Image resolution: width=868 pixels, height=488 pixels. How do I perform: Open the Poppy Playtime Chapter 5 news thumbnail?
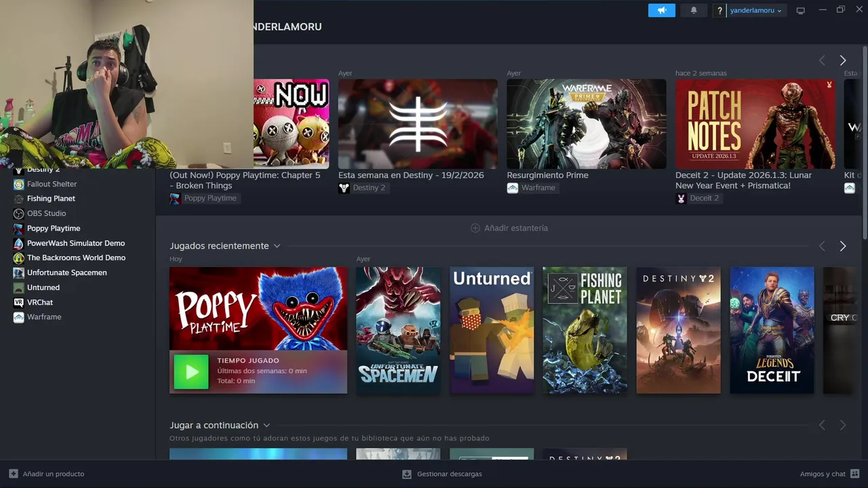point(292,123)
